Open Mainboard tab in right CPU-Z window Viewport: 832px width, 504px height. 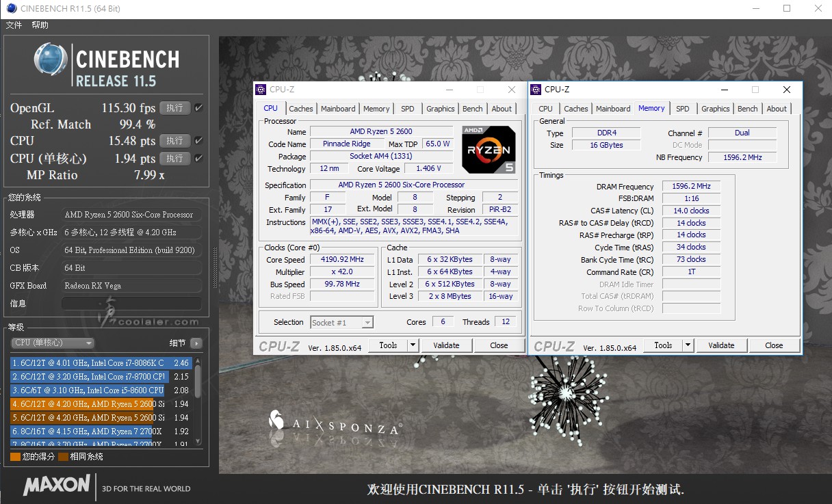(613, 109)
